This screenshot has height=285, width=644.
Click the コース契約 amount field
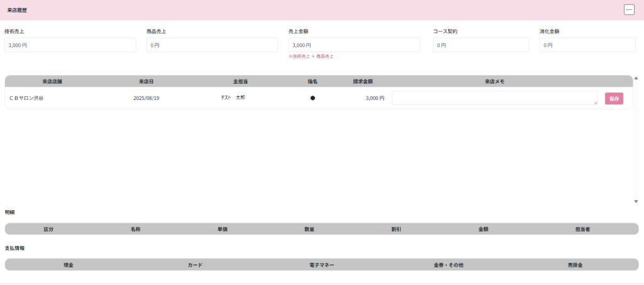pyautogui.click(x=480, y=45)
